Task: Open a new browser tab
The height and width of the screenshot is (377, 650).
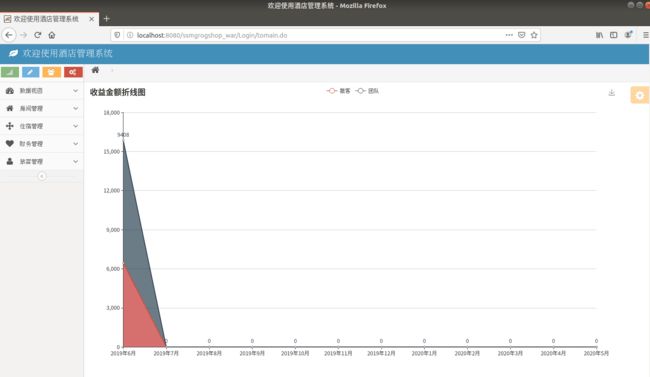Action: click(107, 19)
